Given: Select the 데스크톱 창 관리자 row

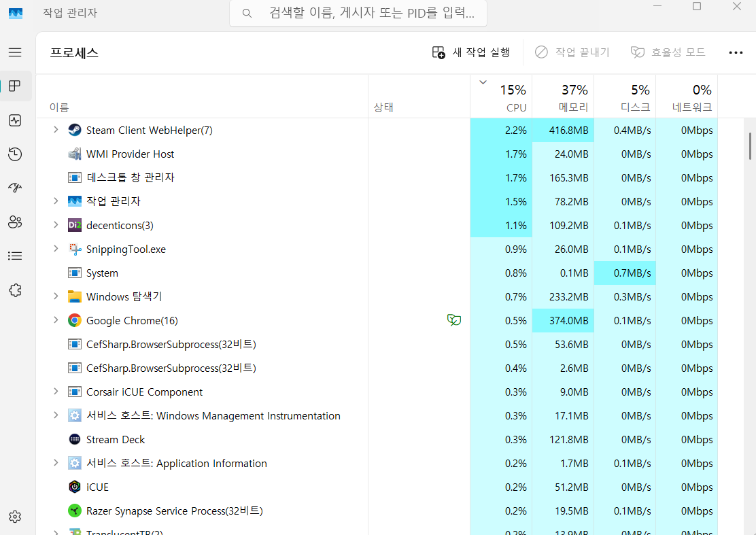Looking at the screenshot, I should click(377, 178).
